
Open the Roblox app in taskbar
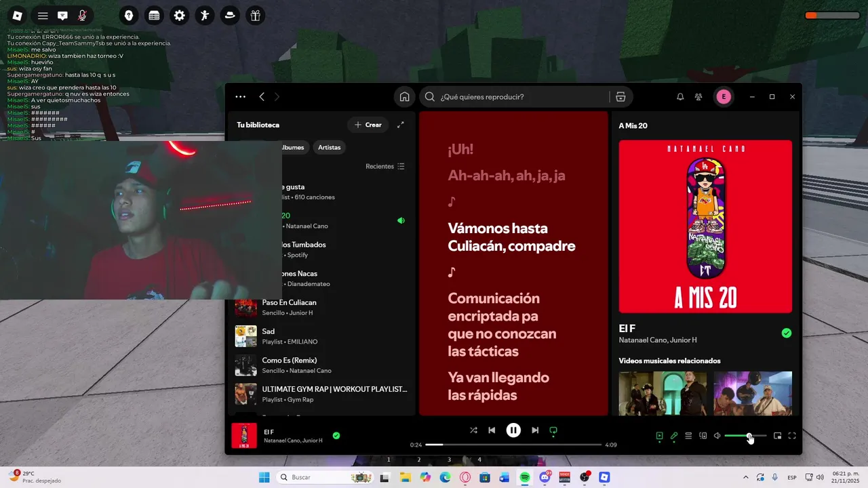tap(604, 477)
